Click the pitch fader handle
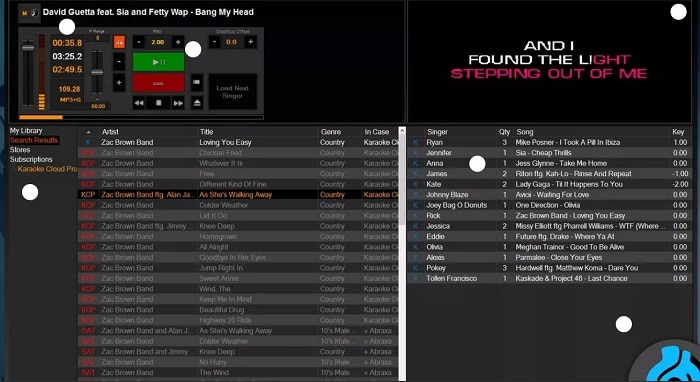The width and height of the screenshot is (700, 382). pyautogui.click(x=97, y=72)
